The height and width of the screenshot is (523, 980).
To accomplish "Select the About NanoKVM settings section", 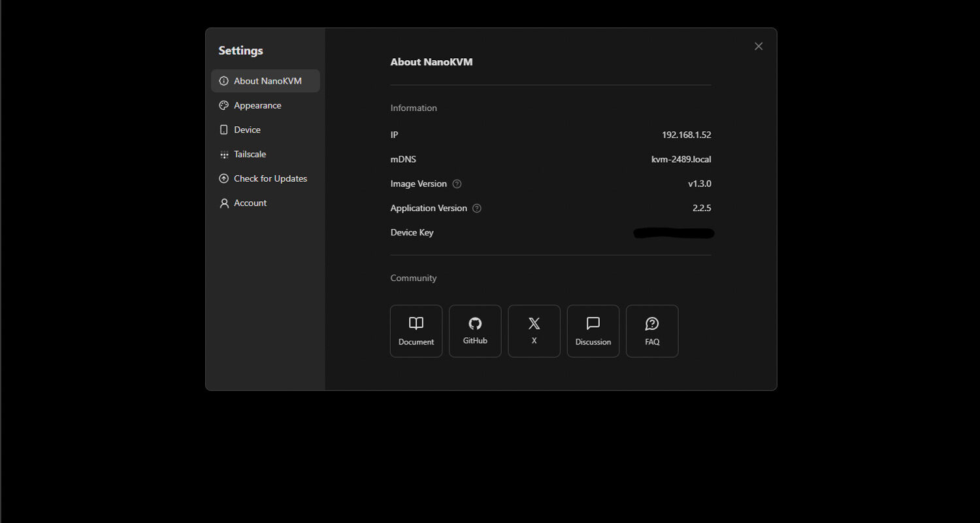I will 265,81.
